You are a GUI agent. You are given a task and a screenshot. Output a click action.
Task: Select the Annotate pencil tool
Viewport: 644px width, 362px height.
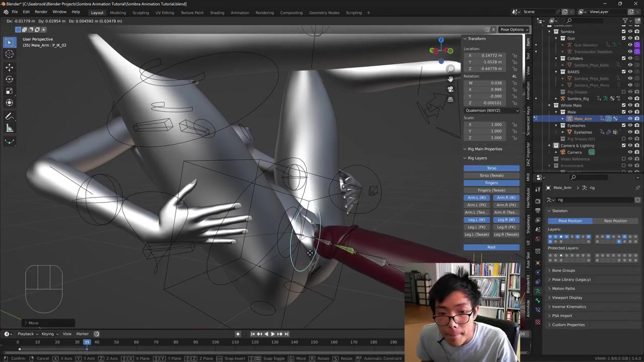pos(9,117)
